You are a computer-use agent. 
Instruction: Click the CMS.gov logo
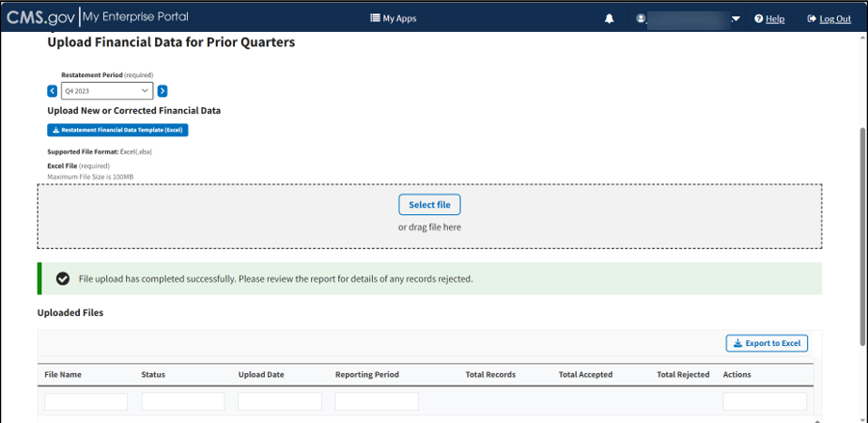39,18
